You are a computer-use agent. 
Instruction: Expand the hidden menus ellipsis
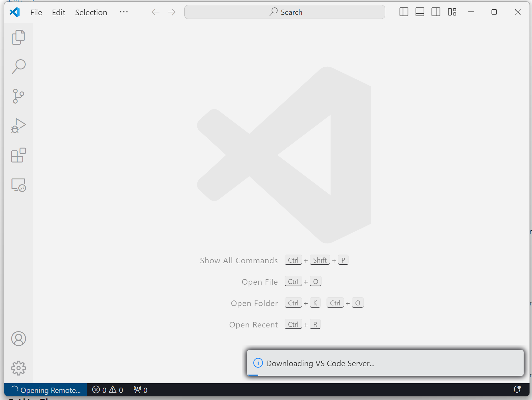(124, 12)
